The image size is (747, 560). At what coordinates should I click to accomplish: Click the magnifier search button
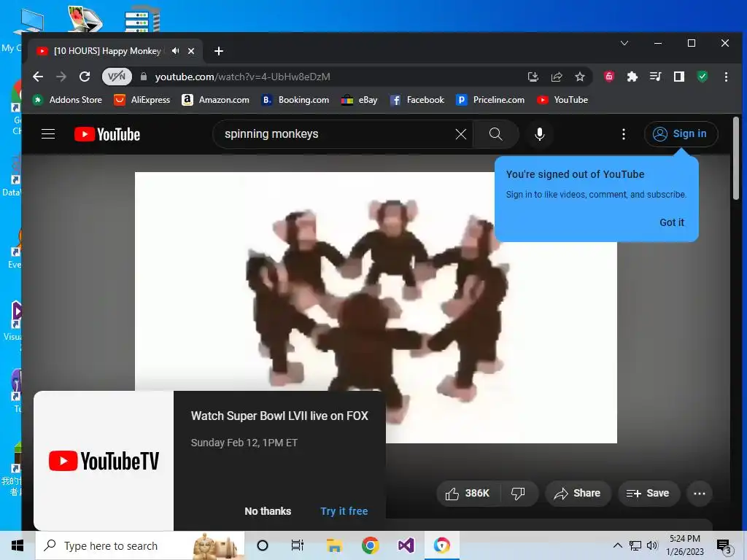coord(495,134)
